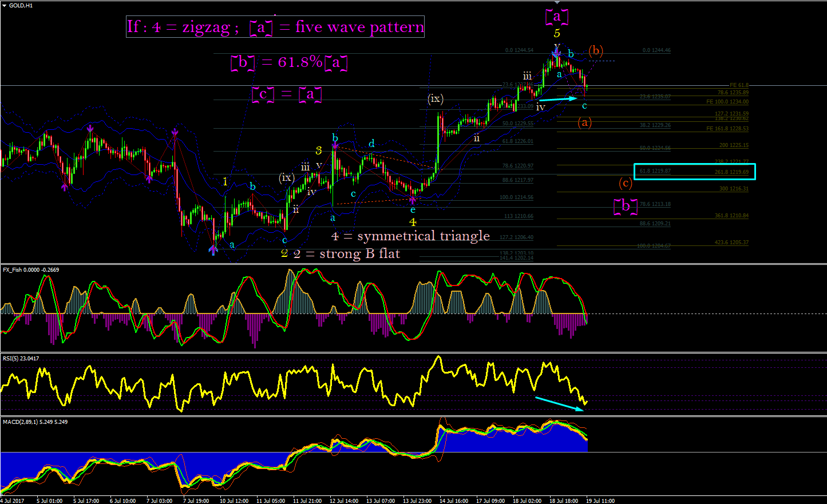Viewport: 827px width, 504px height.
Task: Click the '78.6 1213.18' retracement level
Action: point(655,204)
